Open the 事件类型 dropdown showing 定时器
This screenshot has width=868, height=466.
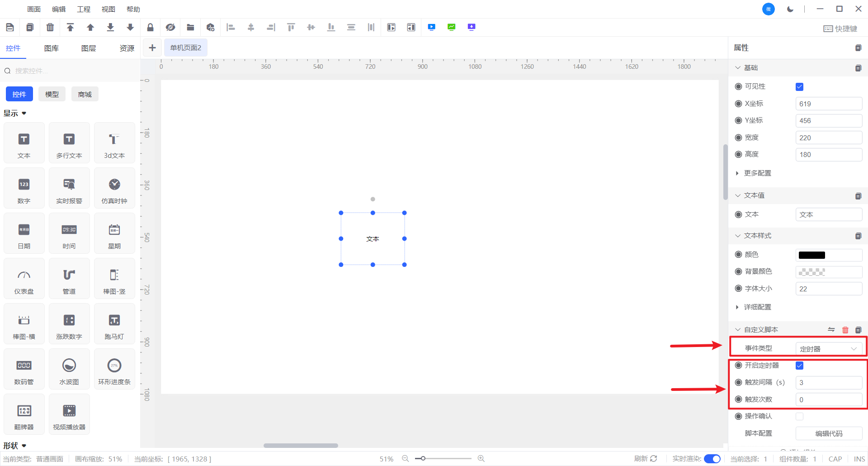pyautogui.click(x=828, y=349)
